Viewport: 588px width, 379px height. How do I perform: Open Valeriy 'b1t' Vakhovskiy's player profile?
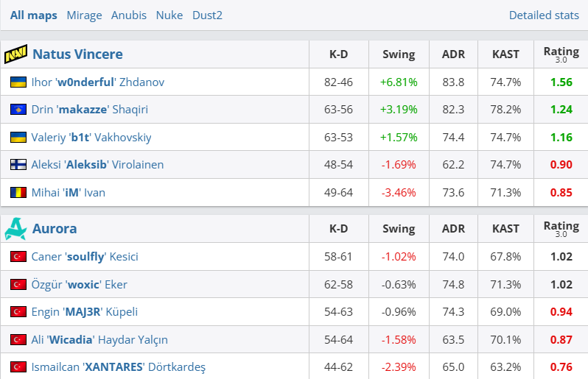91,138
